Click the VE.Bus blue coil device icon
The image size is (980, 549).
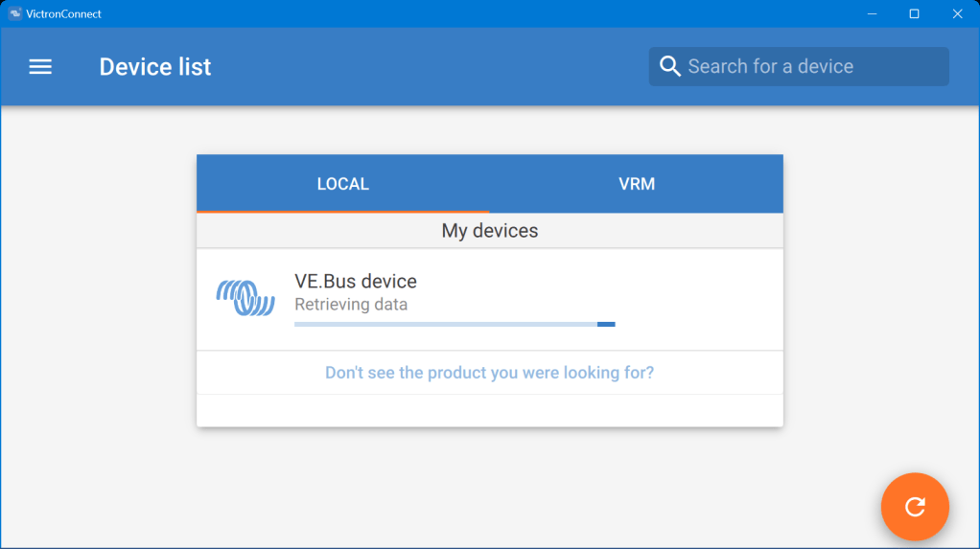[x=245, y=298]
